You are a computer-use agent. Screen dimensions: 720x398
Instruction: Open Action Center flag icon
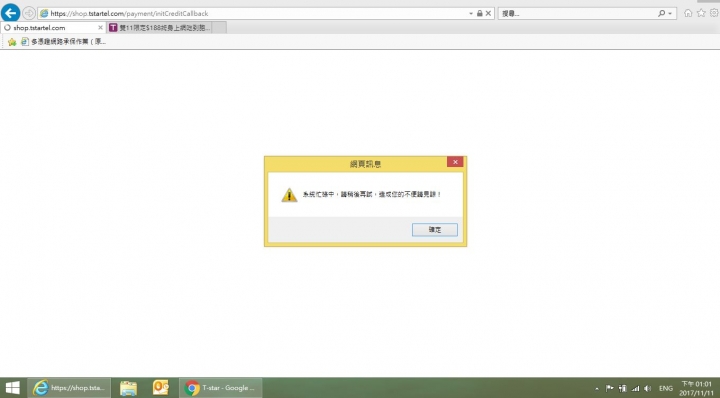(x=610, y=388)
